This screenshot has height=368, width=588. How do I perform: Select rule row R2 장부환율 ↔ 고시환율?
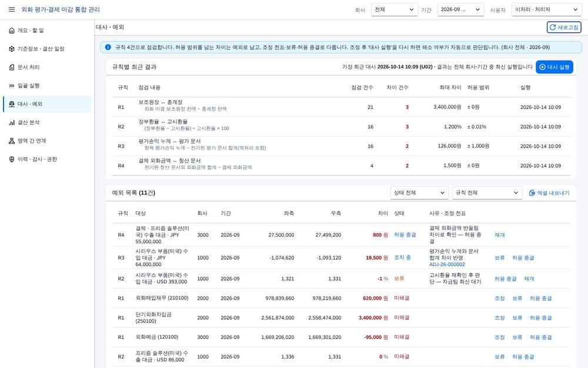(341, 127)
